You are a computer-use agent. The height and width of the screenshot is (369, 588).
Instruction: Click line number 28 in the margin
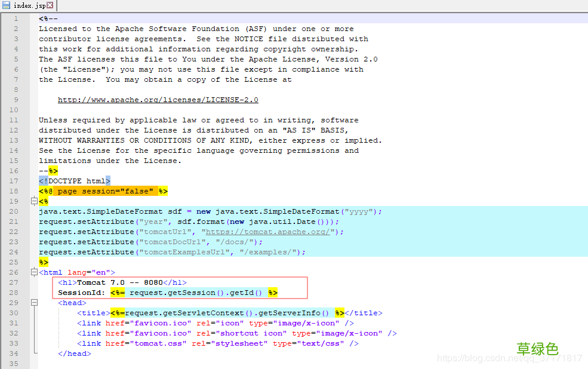[14, 293]
